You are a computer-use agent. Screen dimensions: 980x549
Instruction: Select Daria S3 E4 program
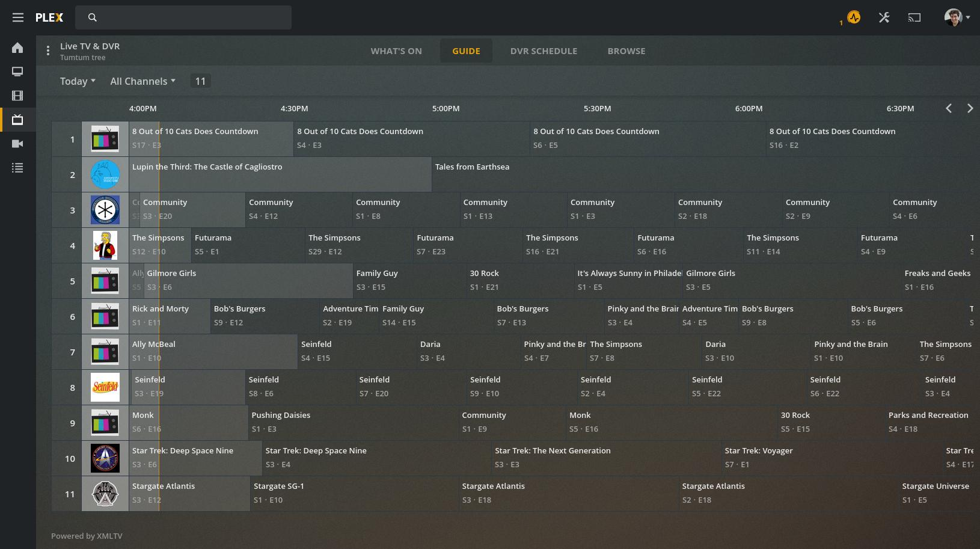(x=469, y=352)
